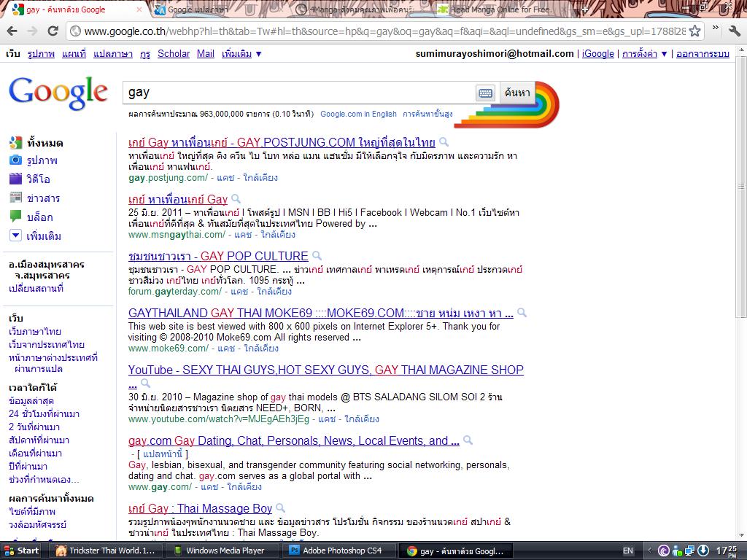747x560 pixels.
Task: Preview GAY POP CULTURE result magnifier icon
Action: pyautogui.click(x=317, y=256)
